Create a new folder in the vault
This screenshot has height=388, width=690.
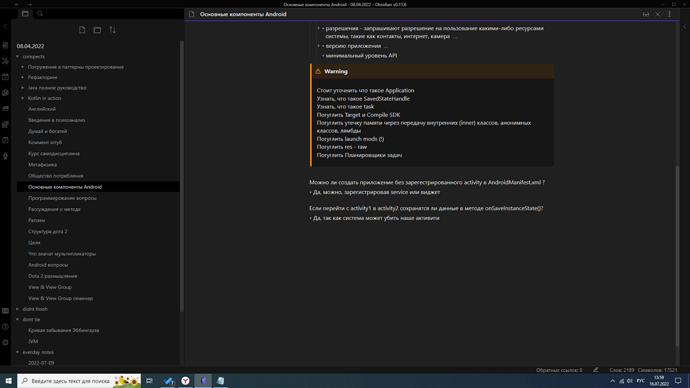tap(97, 30)
